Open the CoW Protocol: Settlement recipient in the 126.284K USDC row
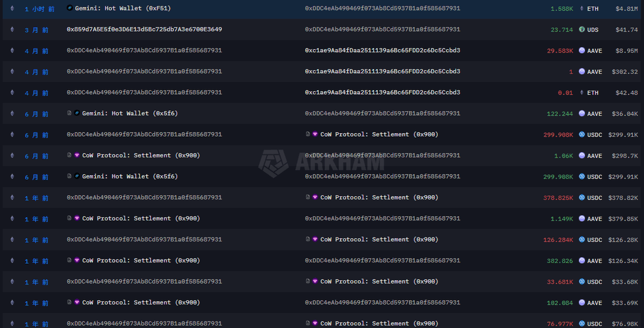The image size is (644, 328). tap(379, 240)
